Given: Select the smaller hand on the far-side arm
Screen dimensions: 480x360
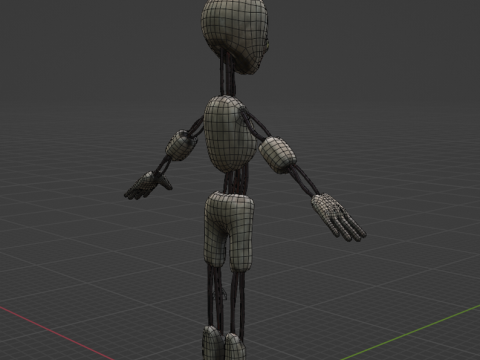Looking at the screenshot, I should click(x=148, y=186).
